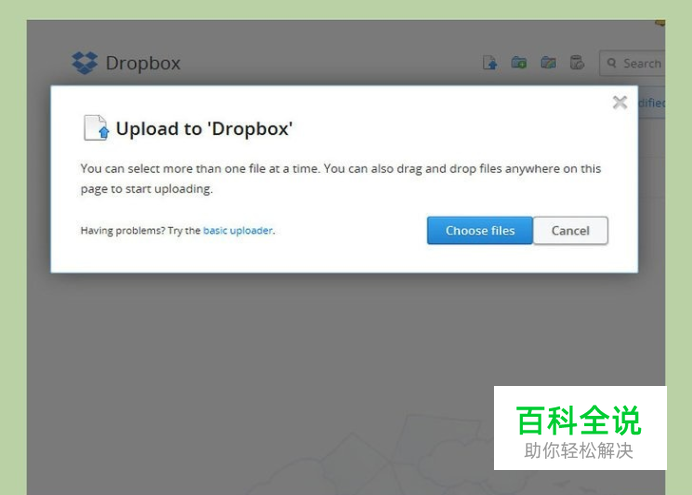The image size is (692, 495).
Task: Click the shared folder toolbar icon
Action: point(548,63)
